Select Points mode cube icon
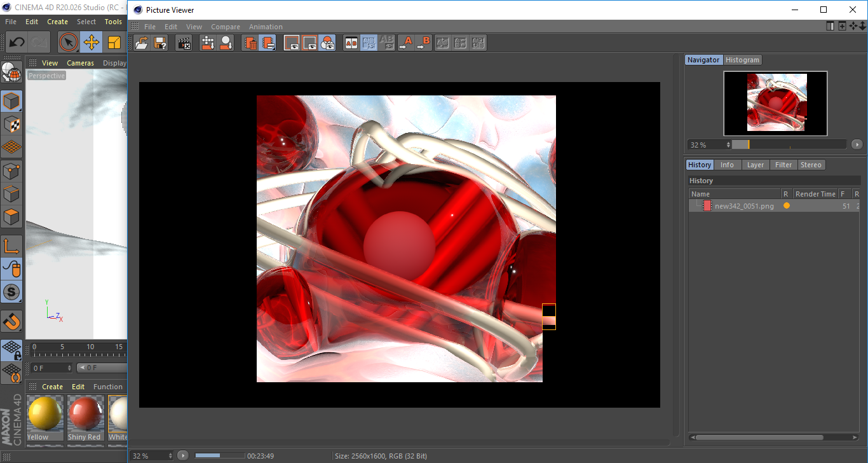Image resolution: width=868 pixels, height=463 pixels. click(11, 170)
